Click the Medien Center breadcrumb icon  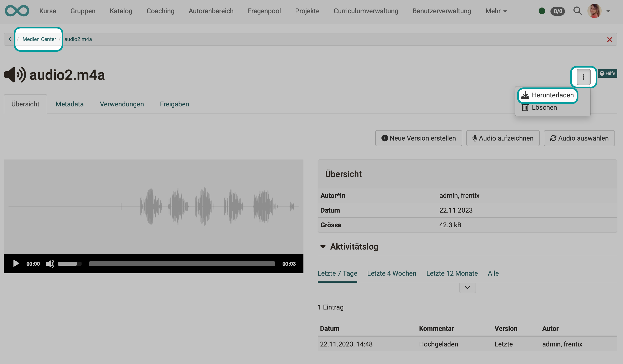(x=39, y=39)
